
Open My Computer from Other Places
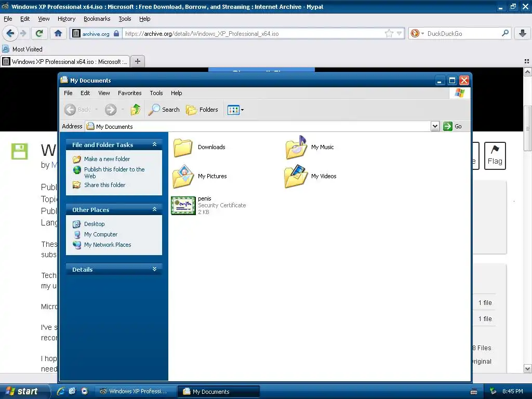[x=101, y=234]
